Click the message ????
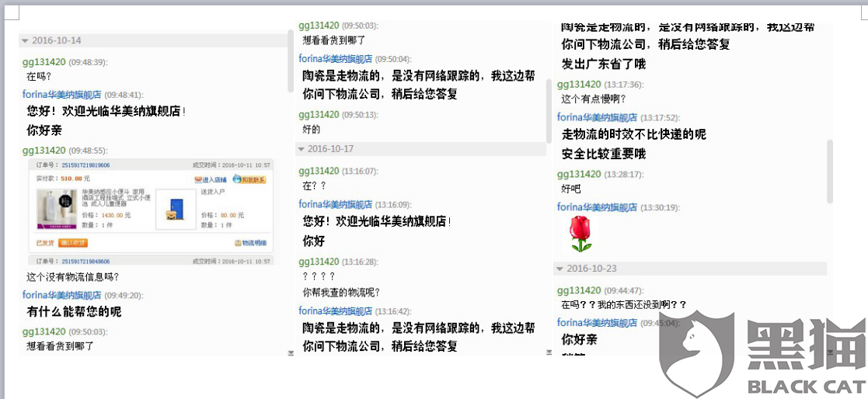The height and width of the screenshot is (399, 868). click(x=319, y=276)
